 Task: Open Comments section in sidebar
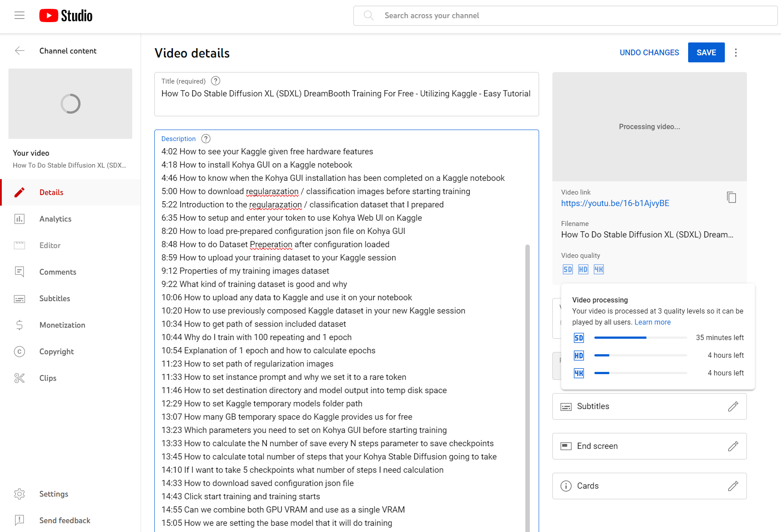(x=57, y=272)
